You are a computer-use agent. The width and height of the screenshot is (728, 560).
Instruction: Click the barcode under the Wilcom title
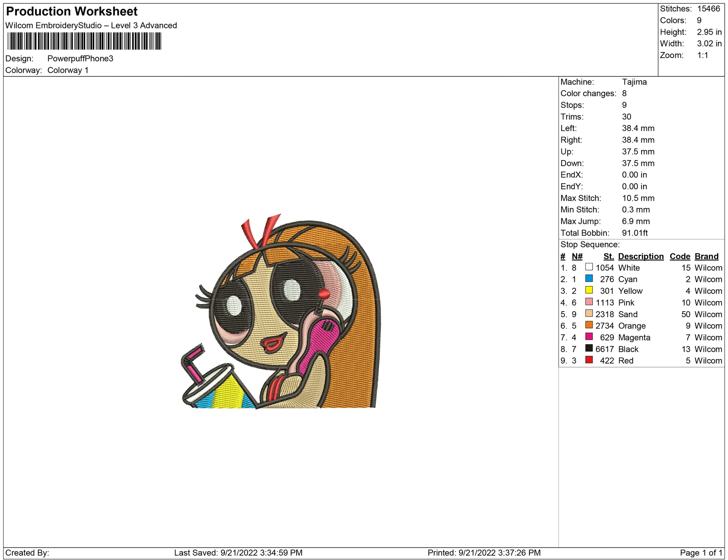(84, 41)
